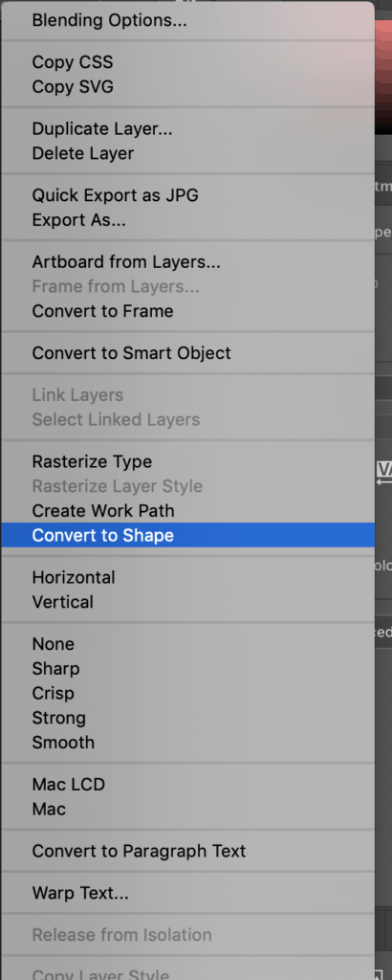Click Convert to Paragraph Text
392x980 pixels.
click(187, 851)
